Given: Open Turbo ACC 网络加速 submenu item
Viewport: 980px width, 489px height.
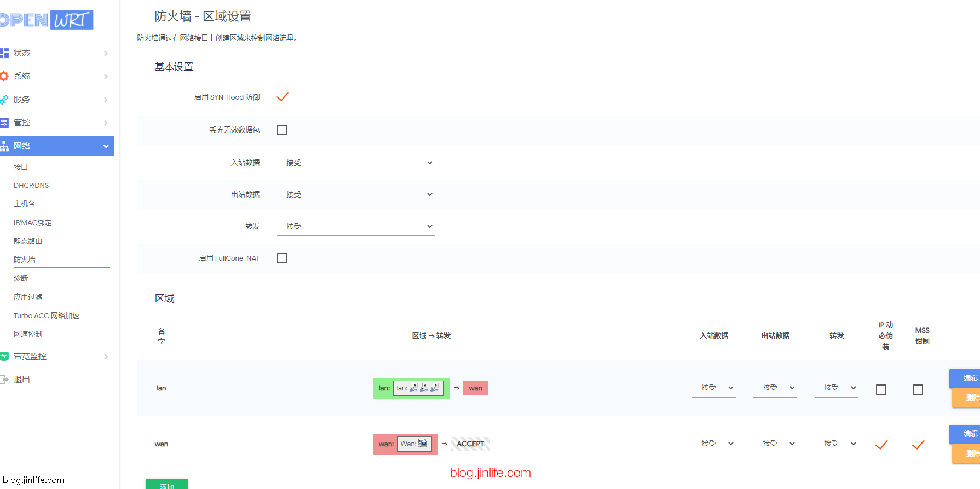Looking at the screenshot, I should click(x=47, y=315).
